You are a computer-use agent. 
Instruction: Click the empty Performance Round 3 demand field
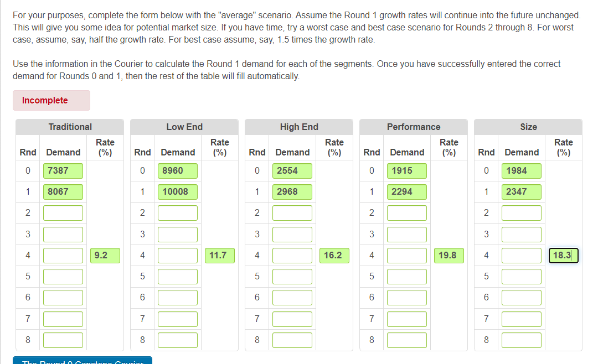click(x=407, y=234)
